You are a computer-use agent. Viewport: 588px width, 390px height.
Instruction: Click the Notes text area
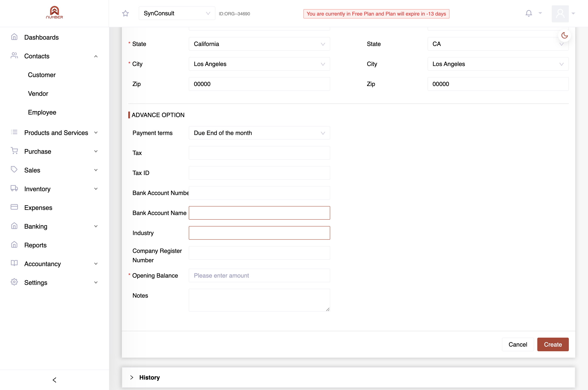259,300
